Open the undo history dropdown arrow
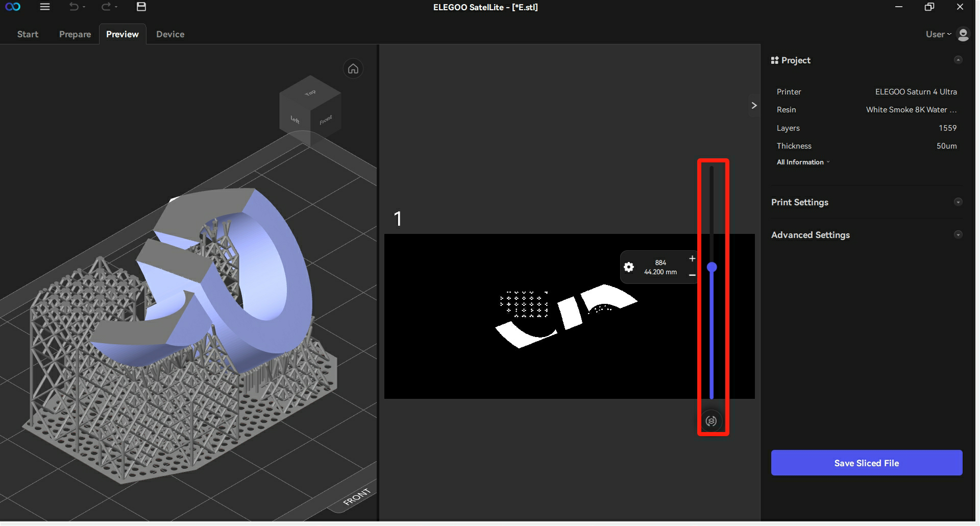 pos(84,7)
